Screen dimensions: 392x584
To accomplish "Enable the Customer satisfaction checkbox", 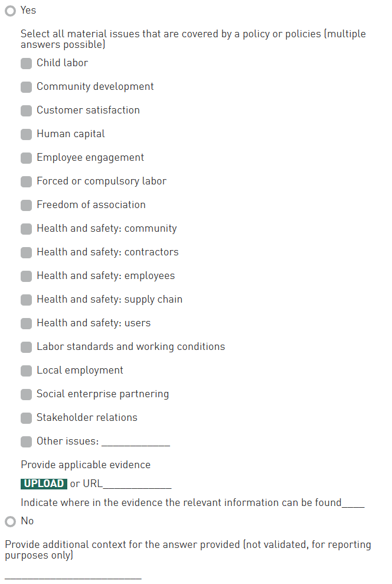I will (26, 111).
